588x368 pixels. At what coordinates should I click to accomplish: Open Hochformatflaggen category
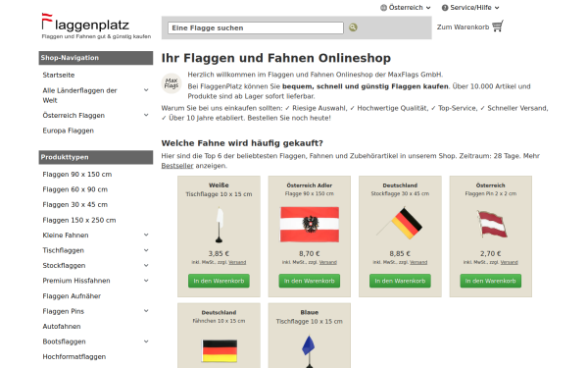point(74,357)
